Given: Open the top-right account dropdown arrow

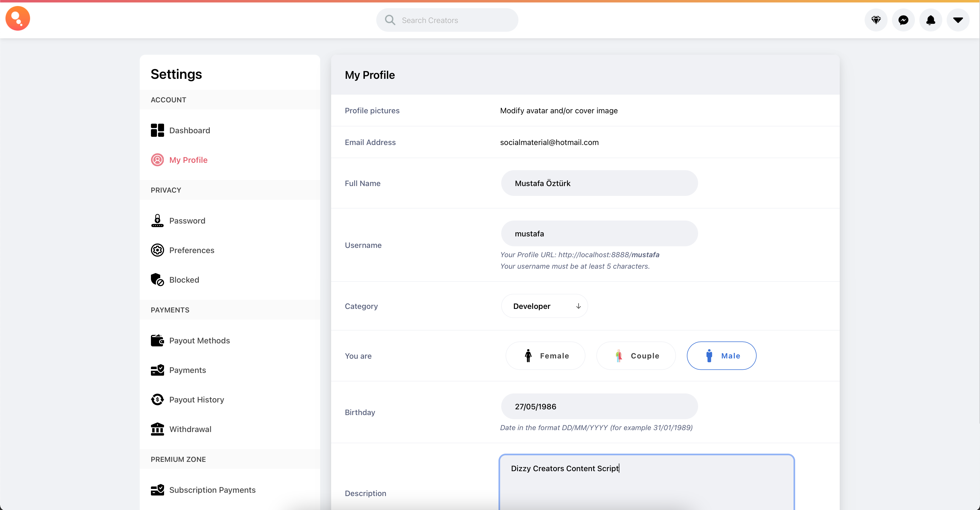Looking at the screenshot, I should click(x=958, y=20).
